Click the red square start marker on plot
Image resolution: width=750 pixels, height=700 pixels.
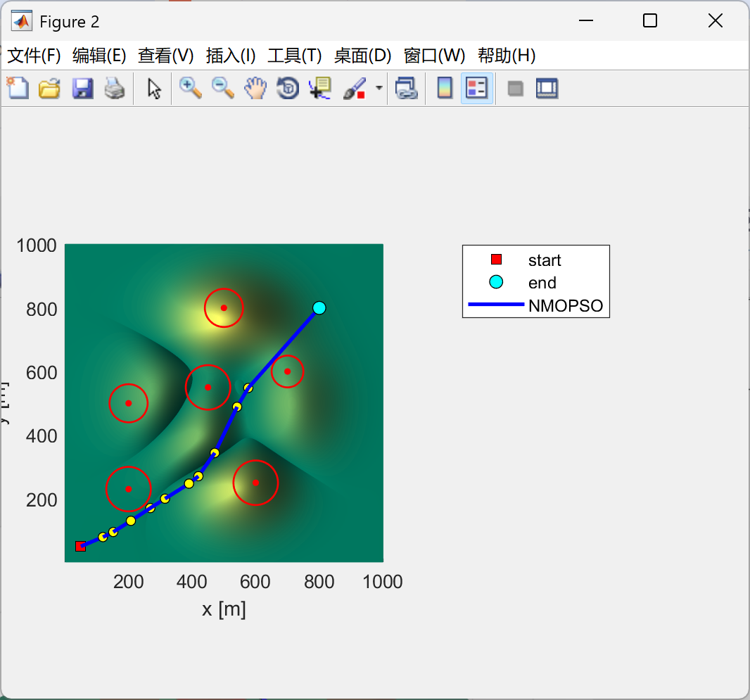point(80,546)
